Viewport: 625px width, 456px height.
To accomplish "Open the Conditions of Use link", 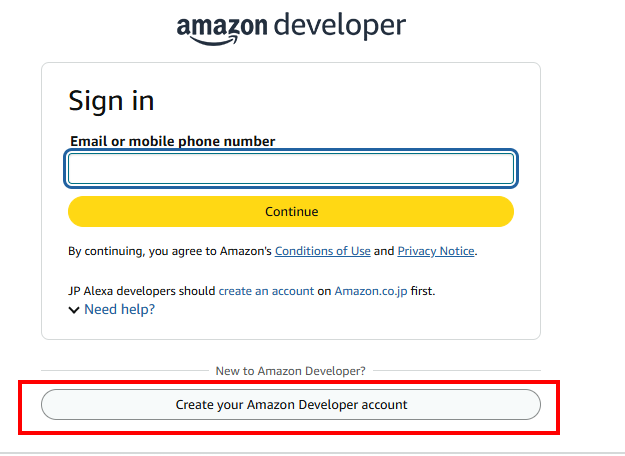I will [x=323, y=251].
